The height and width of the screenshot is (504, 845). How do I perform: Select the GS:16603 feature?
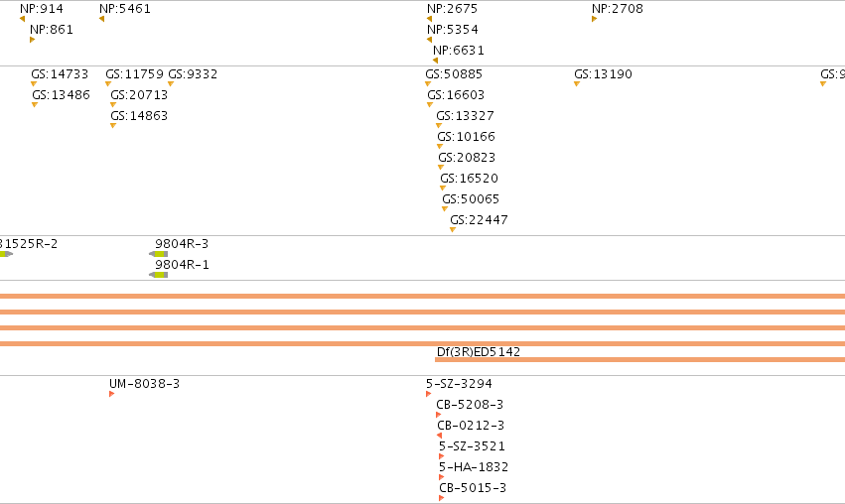coord(456,95)
